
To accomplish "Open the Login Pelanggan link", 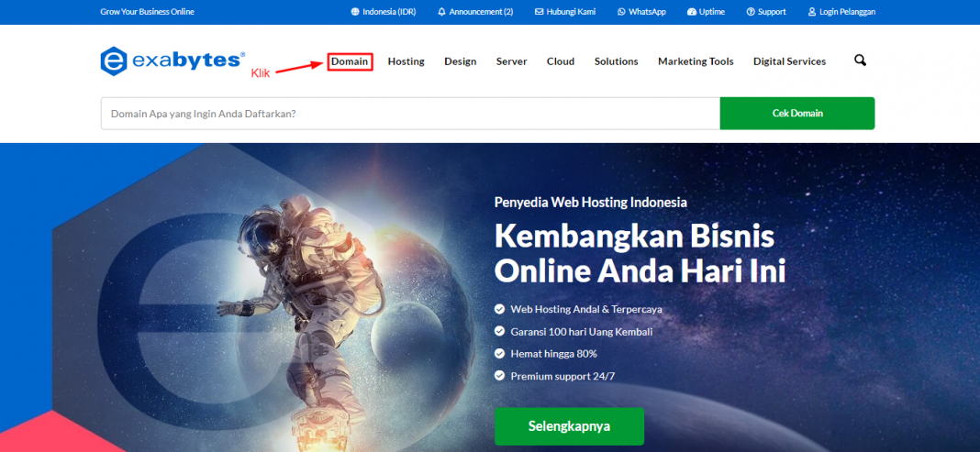I will [848, 12].
